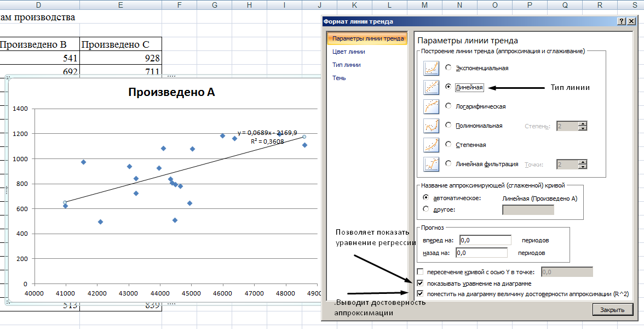644x329 pixels.
Task: Click the 44000 horizontal axis label
Action: 160,293
